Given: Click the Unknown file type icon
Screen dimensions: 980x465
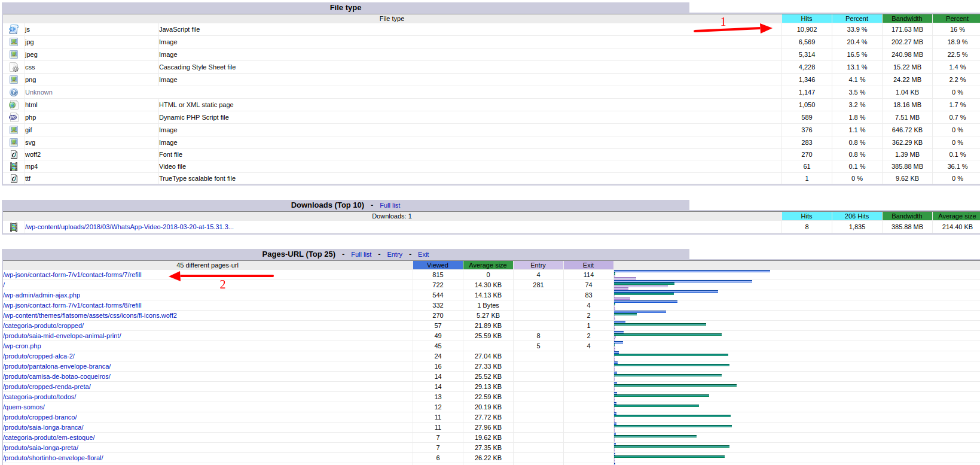Looking at the screenshot, I should (x=14, y=92).
